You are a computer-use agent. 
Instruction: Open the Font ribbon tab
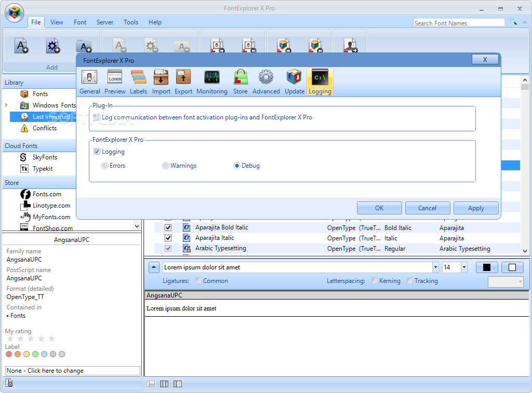80,22
